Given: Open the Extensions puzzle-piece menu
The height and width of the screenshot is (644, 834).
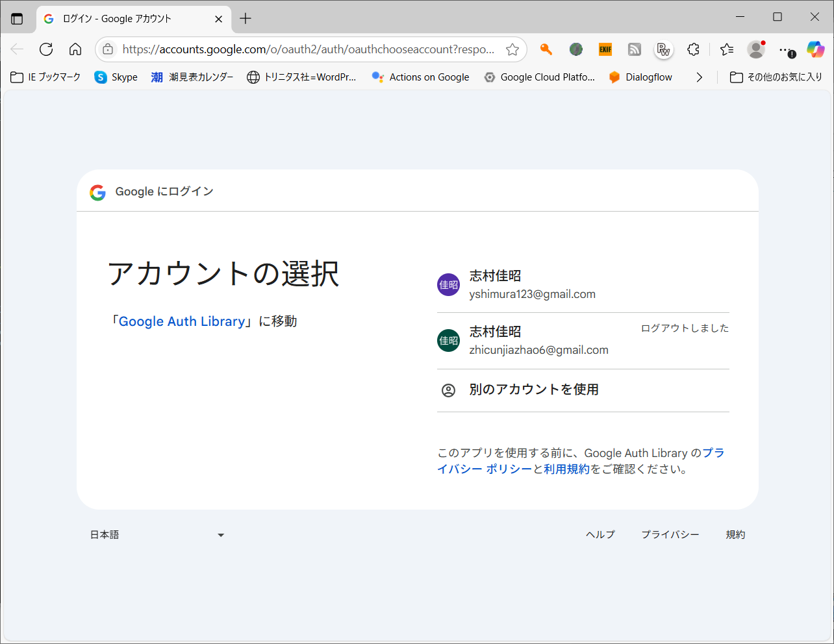Looking at the screenshot, I should [693, 49].
